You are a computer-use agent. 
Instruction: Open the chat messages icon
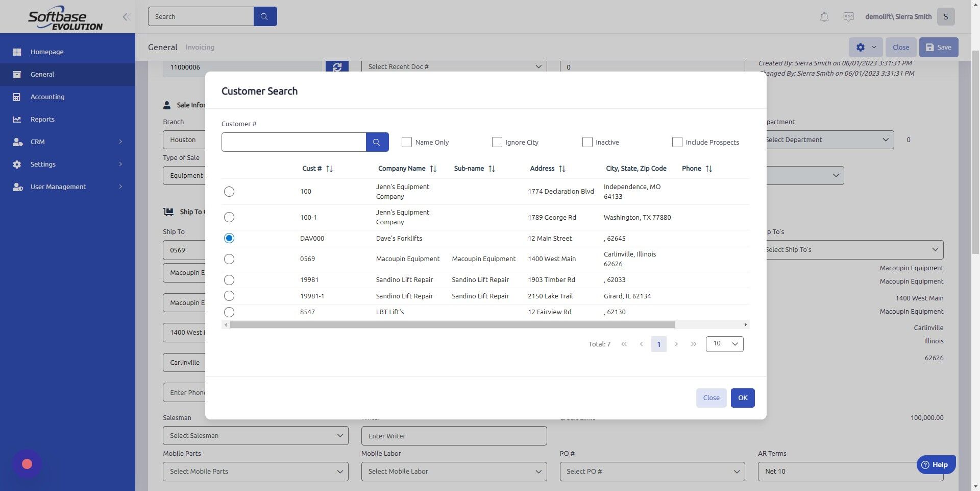(x=848, y=17)
